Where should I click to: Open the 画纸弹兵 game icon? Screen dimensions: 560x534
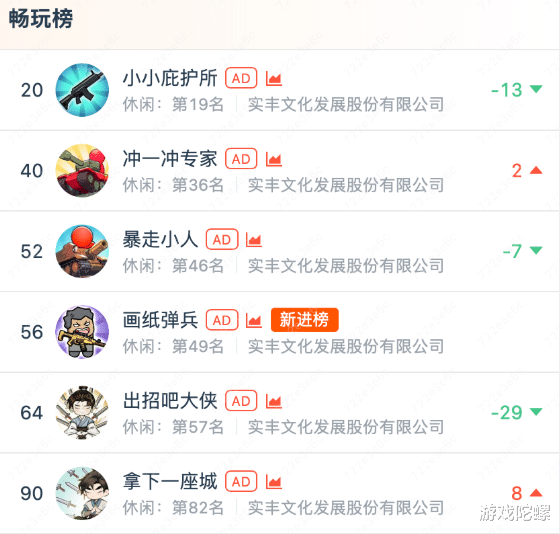[x=82, y=332]
